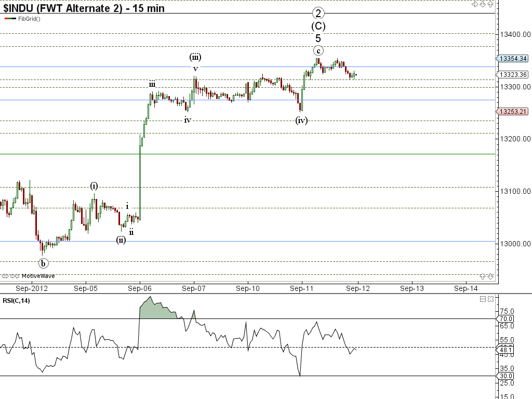Select the 13354.34 price label on axis

(513, 59)
